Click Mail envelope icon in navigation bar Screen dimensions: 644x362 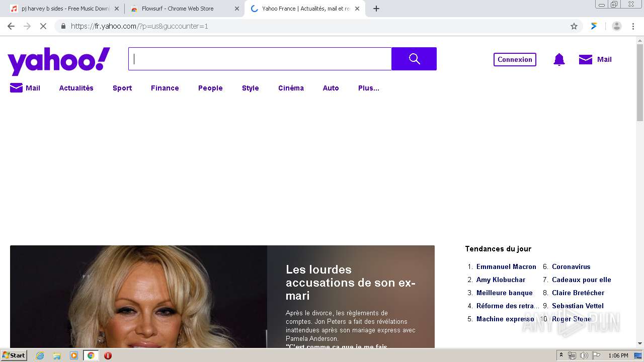(x=16, y=88)
